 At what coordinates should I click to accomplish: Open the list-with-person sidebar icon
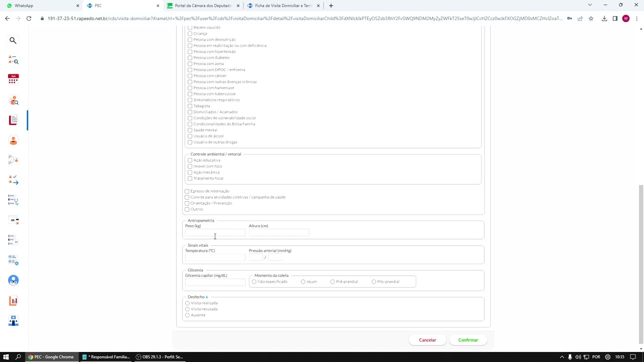point(13,160)
